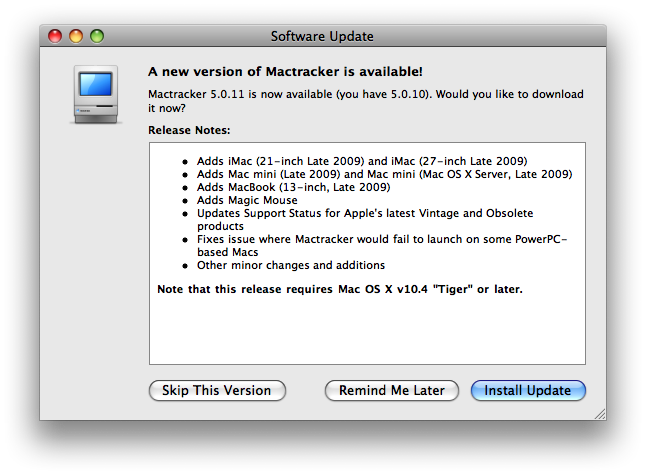646x475 pixels.
Task: Zoom window with the green button
Action: [x=97, y=36]
